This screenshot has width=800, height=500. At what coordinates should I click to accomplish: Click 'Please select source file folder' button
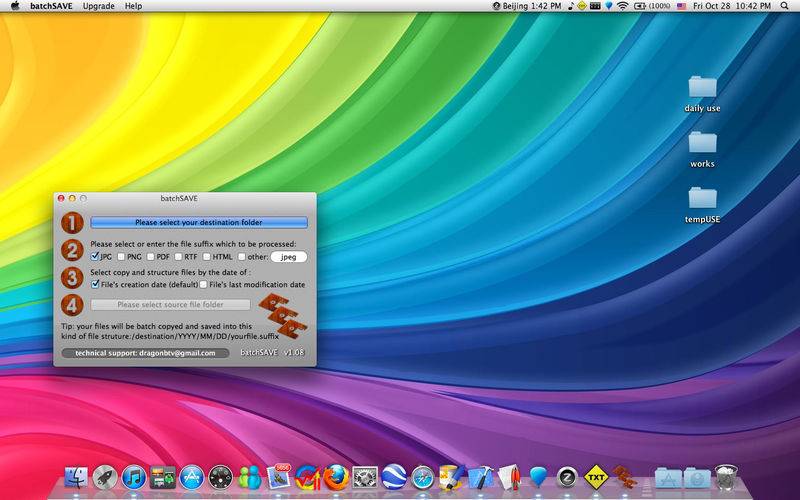click(170, 305)
